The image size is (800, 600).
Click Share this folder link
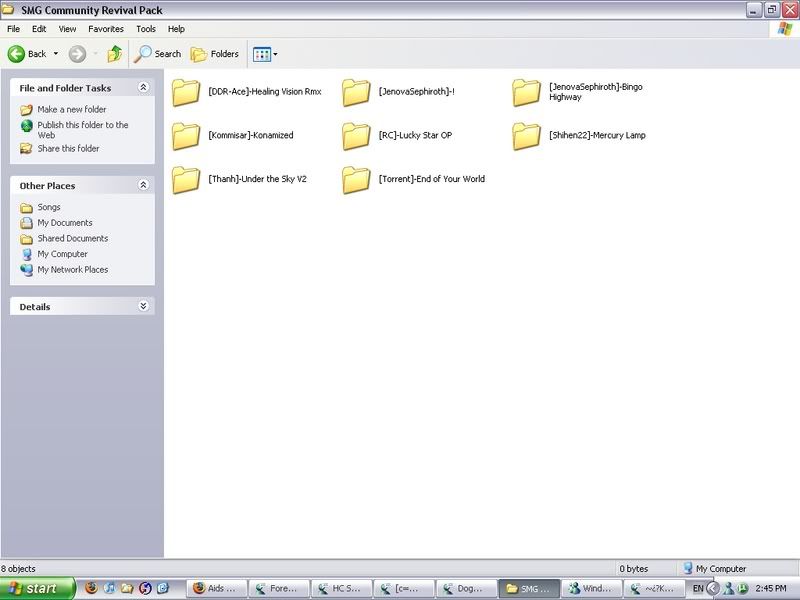pyautogui.click(x=68, y=148)
